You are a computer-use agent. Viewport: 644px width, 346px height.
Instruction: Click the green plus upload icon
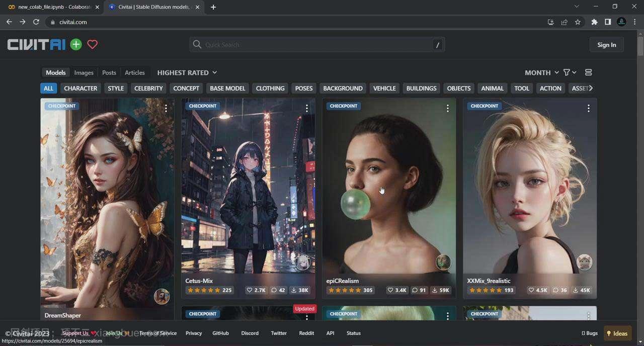76,44
